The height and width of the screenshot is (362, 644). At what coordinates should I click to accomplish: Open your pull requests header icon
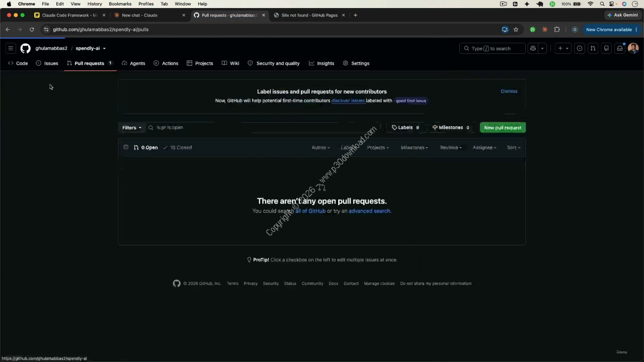(593, 48)
